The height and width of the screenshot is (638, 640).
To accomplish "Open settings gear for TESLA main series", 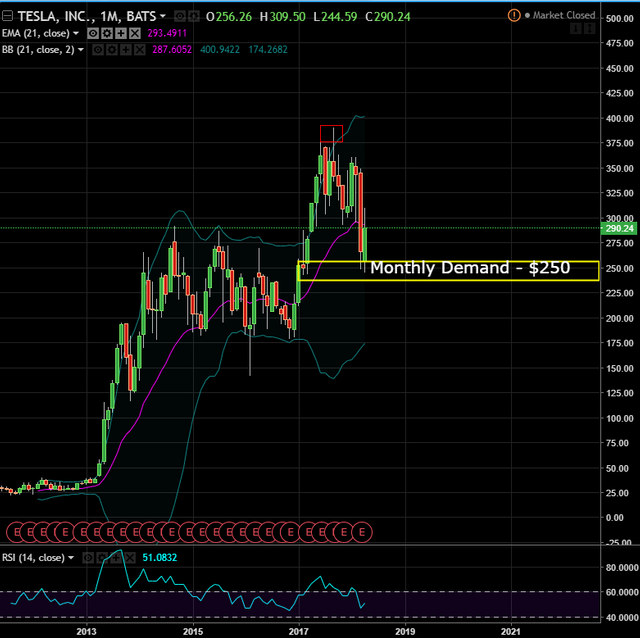I will (x=193, y=16).
